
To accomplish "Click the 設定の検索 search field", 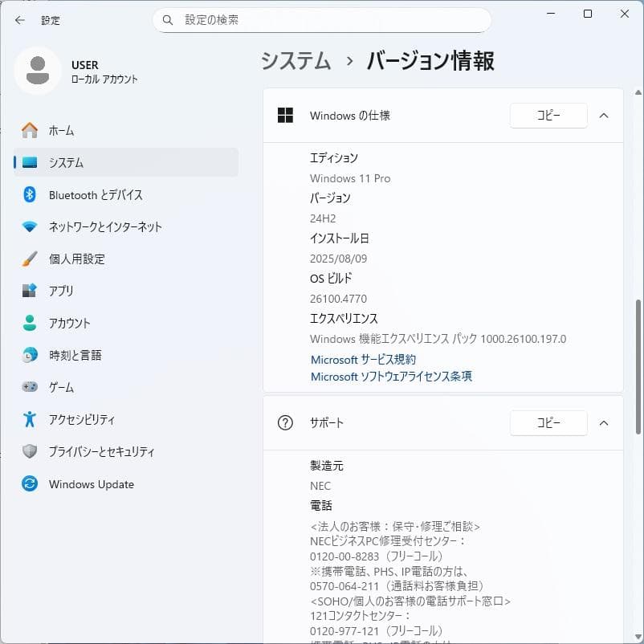I will 321,20.
